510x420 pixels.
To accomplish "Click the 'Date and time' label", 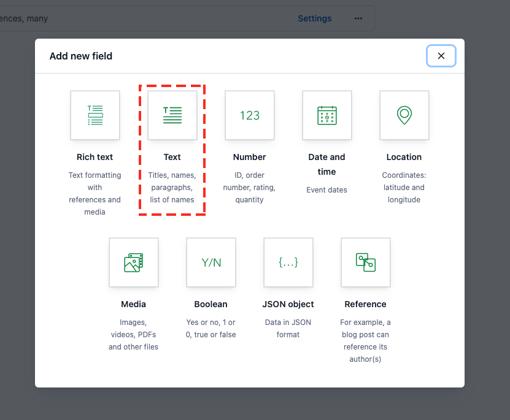I will point(326,164).
